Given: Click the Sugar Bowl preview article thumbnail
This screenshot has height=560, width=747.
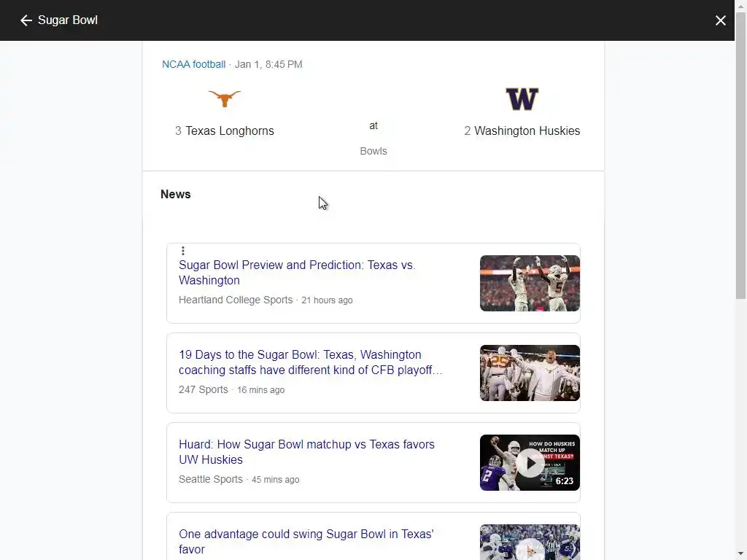Looking at the screenshot, I should (530, 283).
